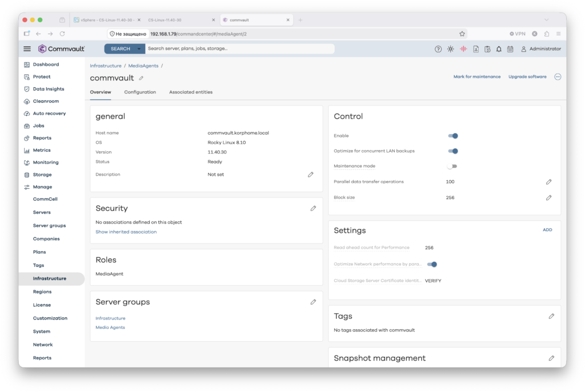The height and width of the screenshot is (392, 585).
Task: Open License in the sidebar
Action: (x=42, y=305)
